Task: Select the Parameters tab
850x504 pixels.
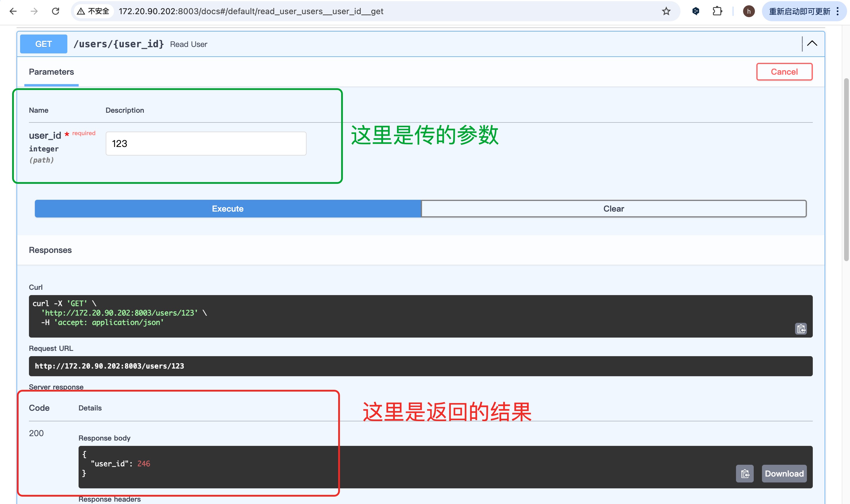Action: [x=51, y=72]
